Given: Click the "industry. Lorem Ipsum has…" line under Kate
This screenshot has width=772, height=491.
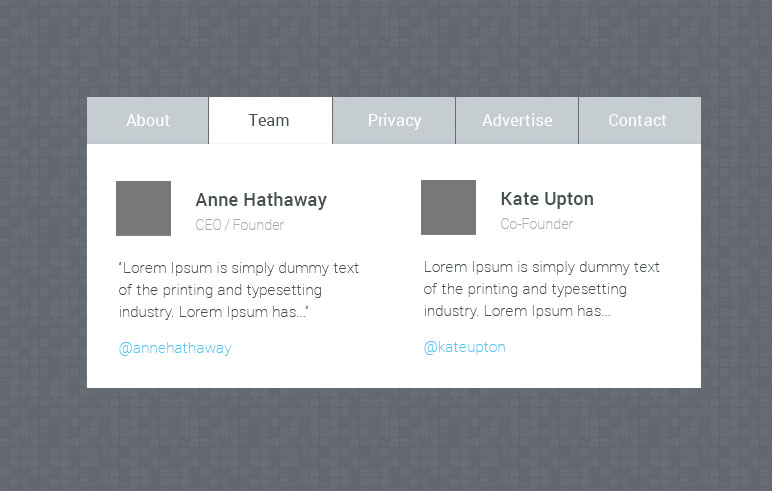Looking at the screenshot, I should pyautogui.click(x=517, y=311).
